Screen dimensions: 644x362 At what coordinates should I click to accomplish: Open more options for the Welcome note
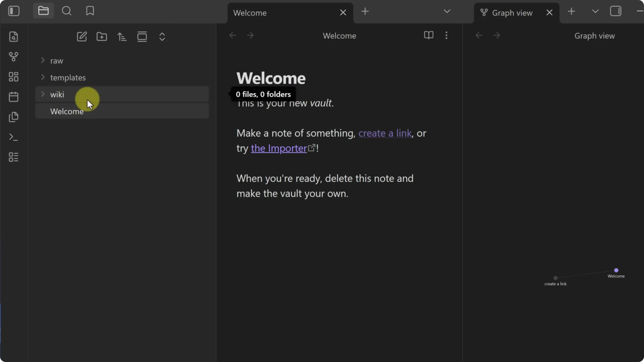(447, 35)
